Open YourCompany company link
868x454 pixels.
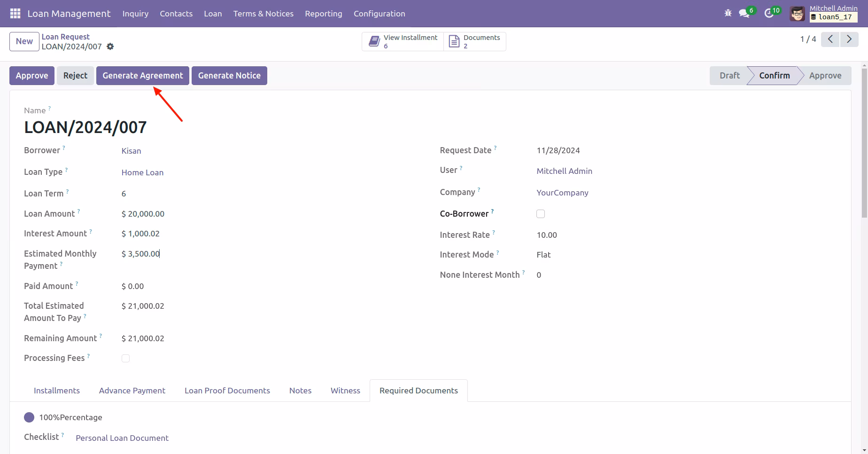(562, 193)
